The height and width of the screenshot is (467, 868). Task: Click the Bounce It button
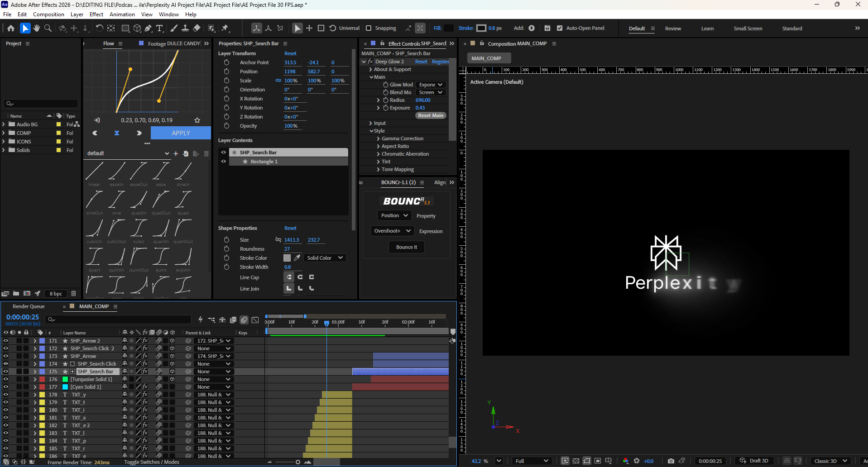coord(407,247)
